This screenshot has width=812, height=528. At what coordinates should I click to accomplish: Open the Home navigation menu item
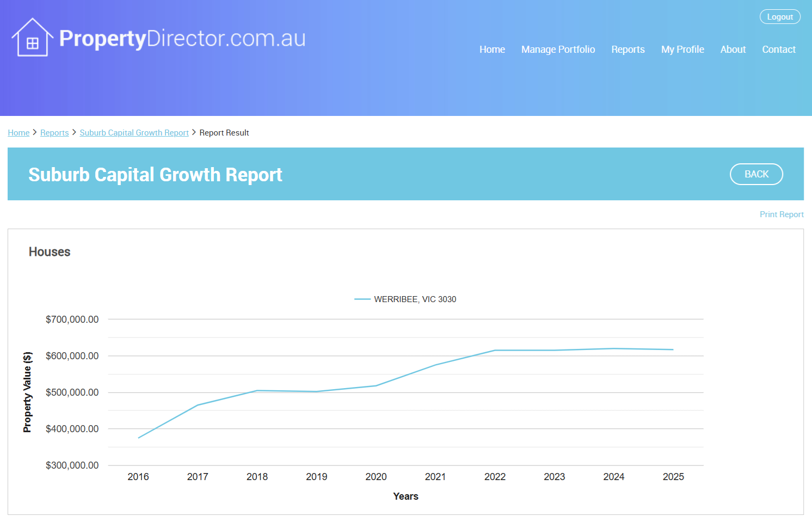pos(491,50)
